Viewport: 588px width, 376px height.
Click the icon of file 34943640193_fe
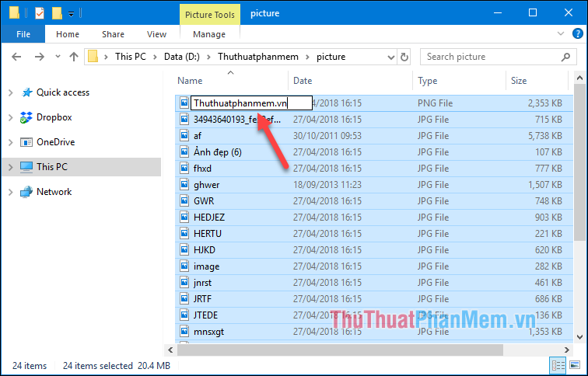click(x=184, y=120)
